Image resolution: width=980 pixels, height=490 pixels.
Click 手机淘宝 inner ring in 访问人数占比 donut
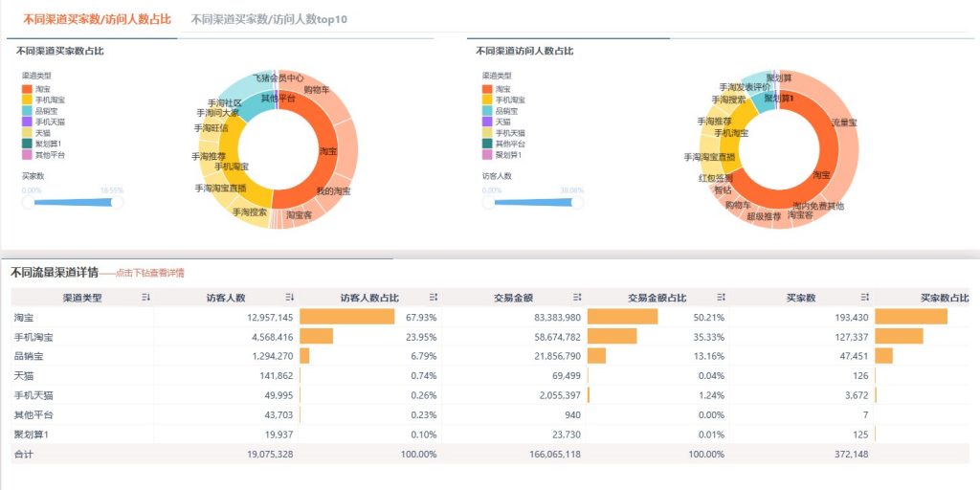point(731,133)
